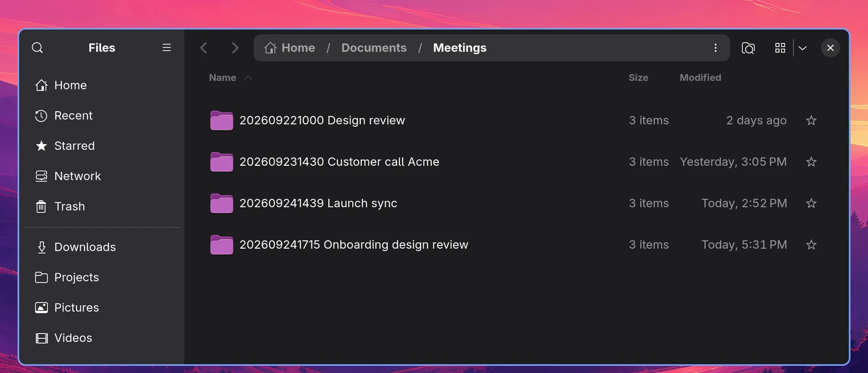This screenshot has width=868, height=373.
Task: Click the Files title in sidebar header
Action: click(x=102, y=48)
